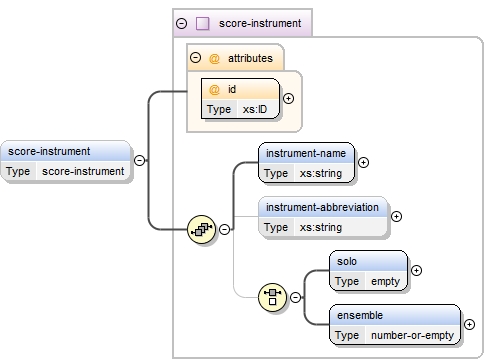485x360 pixels.
Task: Click the purple complex type square icon
Action: pos(203,23)
